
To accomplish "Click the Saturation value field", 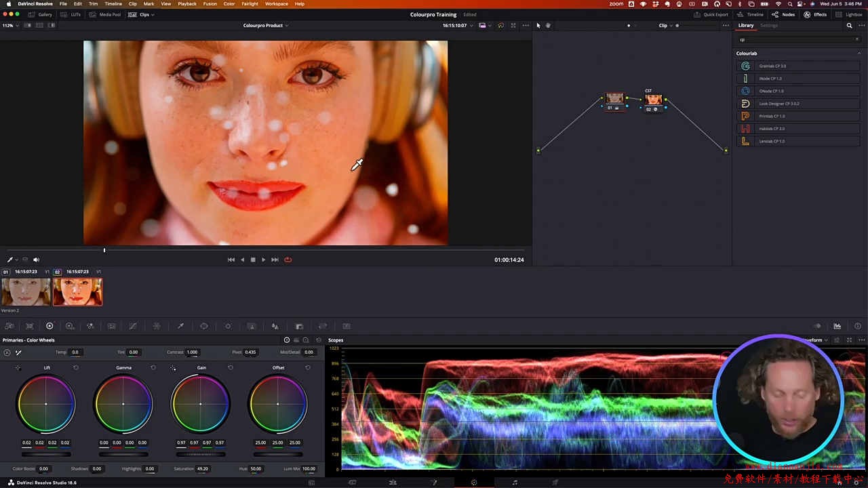I will coord(202,468).
